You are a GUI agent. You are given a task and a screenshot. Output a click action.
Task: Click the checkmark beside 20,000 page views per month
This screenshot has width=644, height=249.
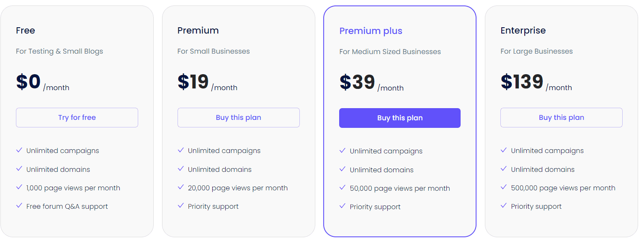tap(181, 187)
